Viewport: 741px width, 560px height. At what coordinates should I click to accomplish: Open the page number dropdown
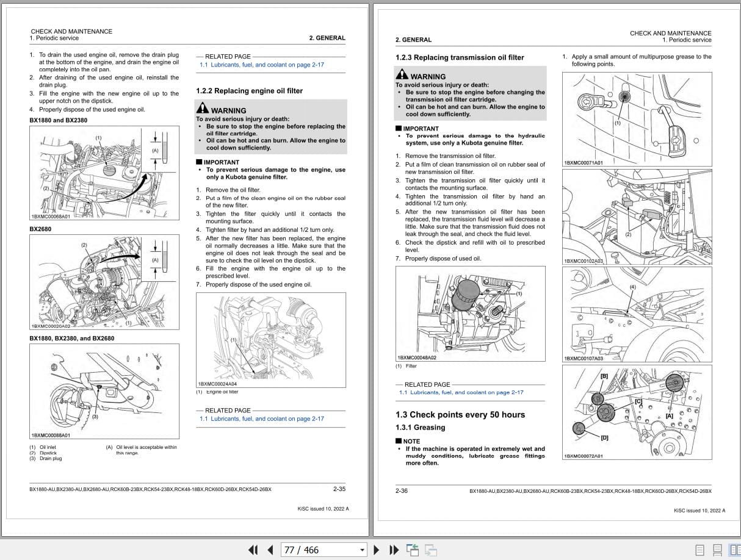pyautogui.click(x=361, y=550)
